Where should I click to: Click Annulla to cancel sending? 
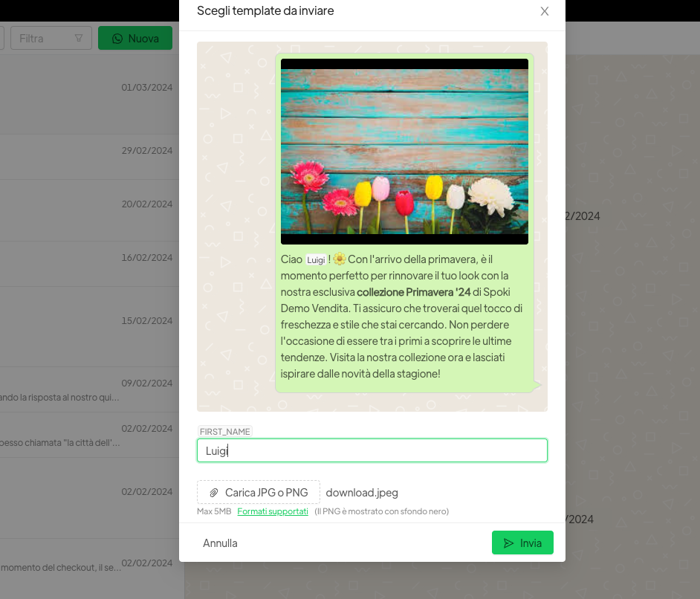220,543
